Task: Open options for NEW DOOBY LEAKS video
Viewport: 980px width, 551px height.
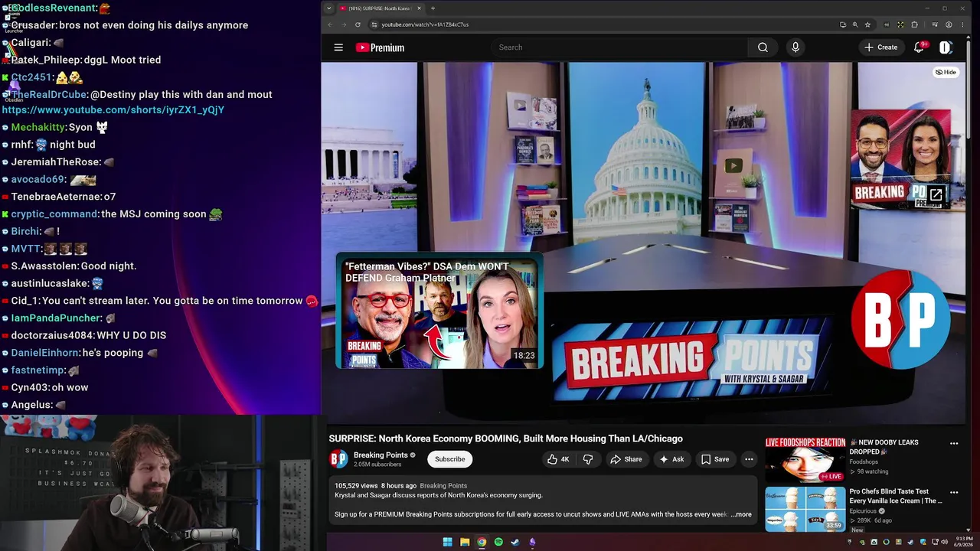Action: tap(954, 443)
